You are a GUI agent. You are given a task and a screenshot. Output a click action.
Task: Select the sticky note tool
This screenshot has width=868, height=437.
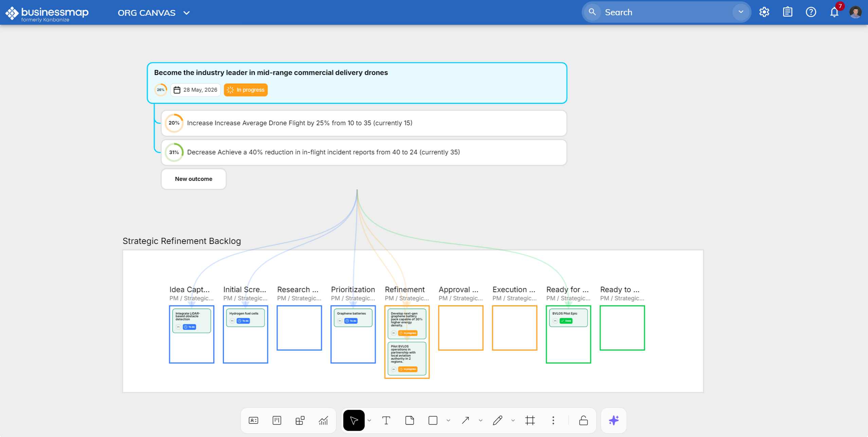tap(410, 421)
